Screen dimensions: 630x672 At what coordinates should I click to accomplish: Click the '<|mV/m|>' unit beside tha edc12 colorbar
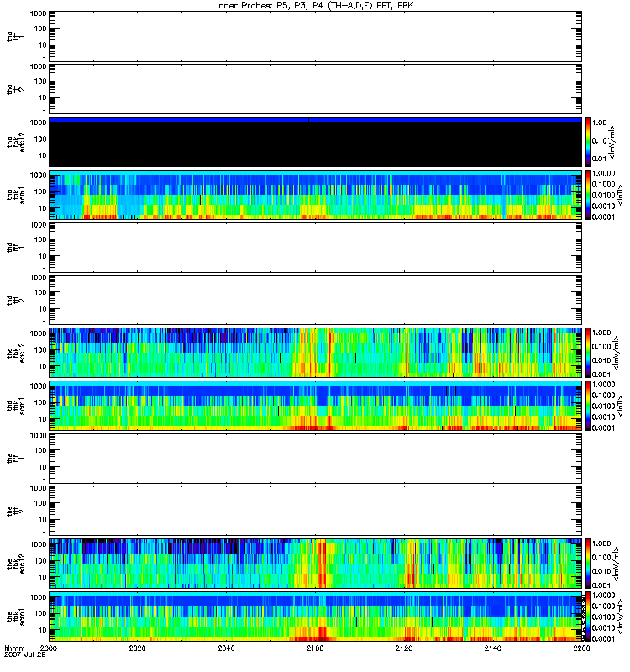click(x=612, y=142)
